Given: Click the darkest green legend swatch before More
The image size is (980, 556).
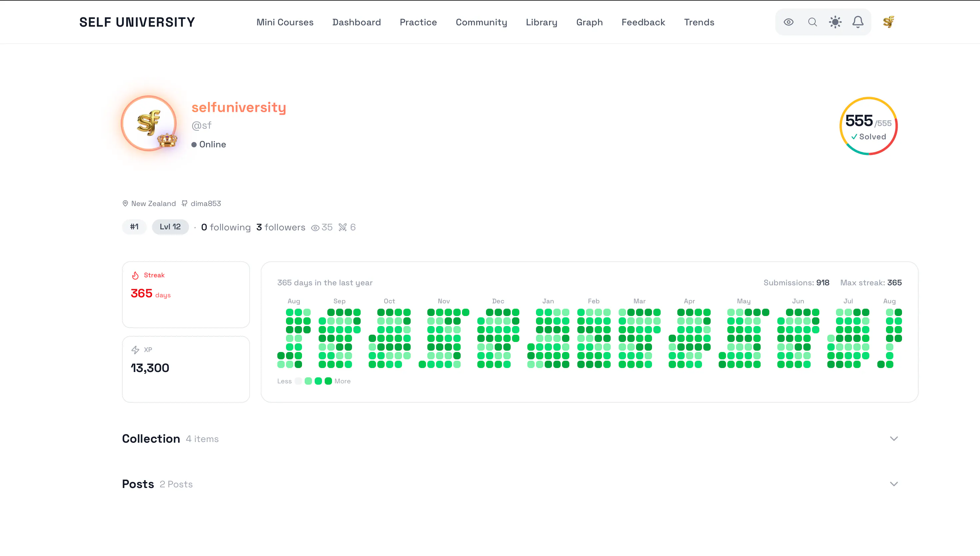Looking at the screenshot, I should [x=328, y=381].
